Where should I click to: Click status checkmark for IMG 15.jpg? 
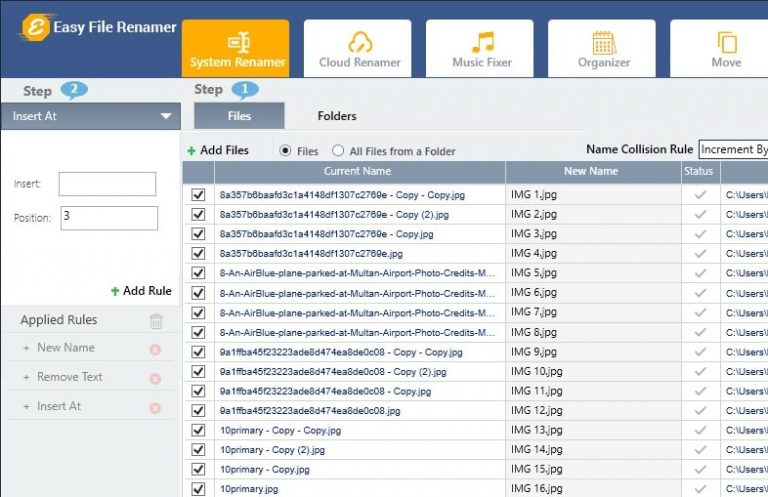[700, 470]
